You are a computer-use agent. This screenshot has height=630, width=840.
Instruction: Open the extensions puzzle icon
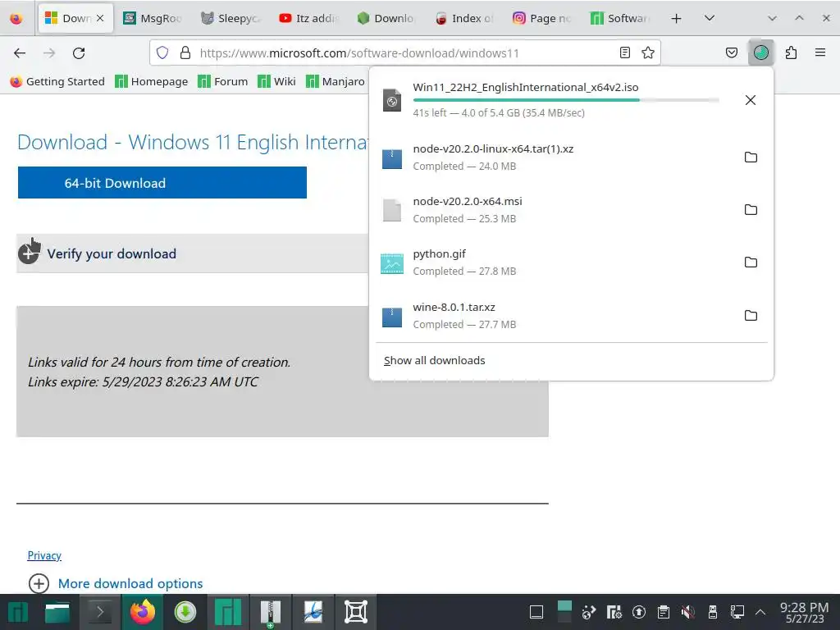point(791,52)
